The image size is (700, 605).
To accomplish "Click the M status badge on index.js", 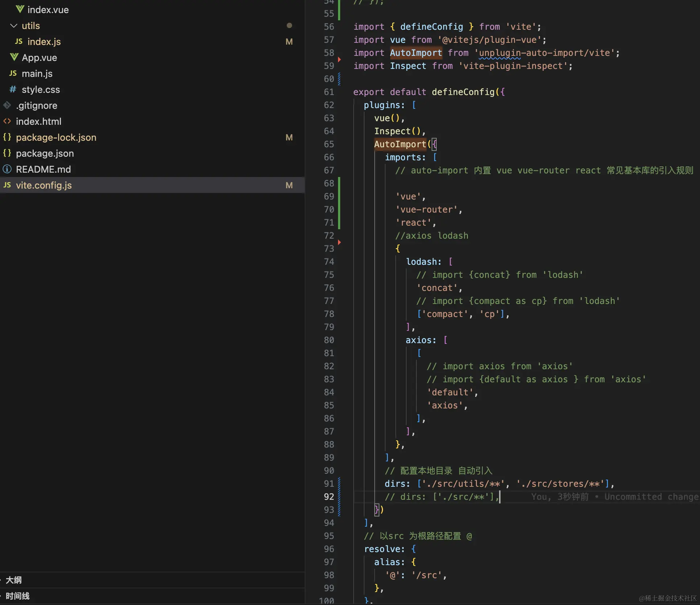I will (289, 42).
